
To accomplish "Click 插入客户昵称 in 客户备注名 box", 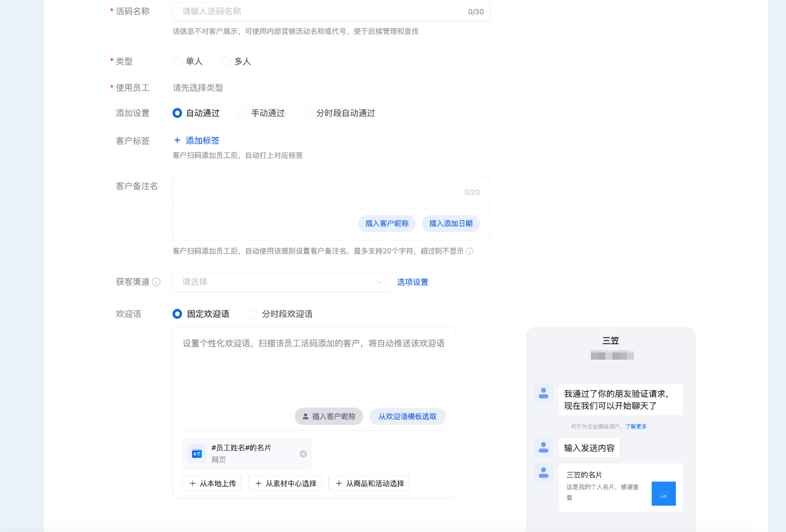I will pos(387,224).
